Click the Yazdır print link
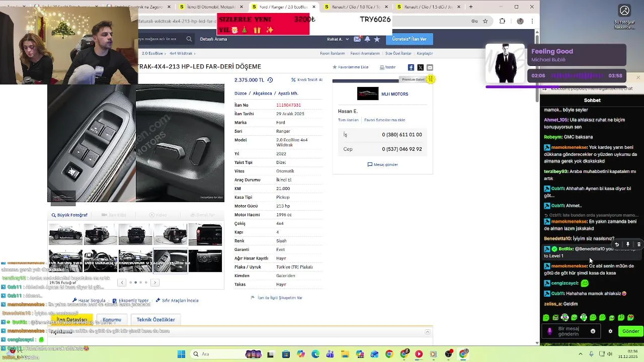 click(388, 67)
